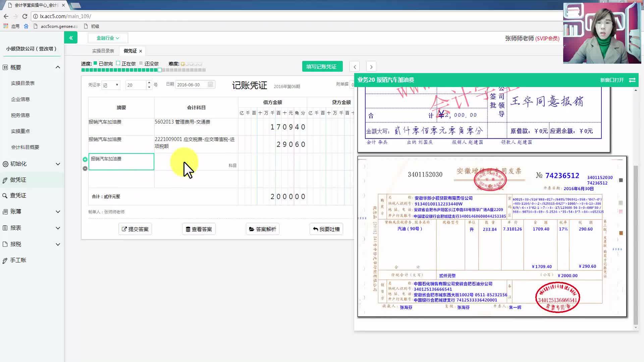644x362 pixels.
Task: Click the minus icon to delete voucher row
Action: click(x=85, y=168)
